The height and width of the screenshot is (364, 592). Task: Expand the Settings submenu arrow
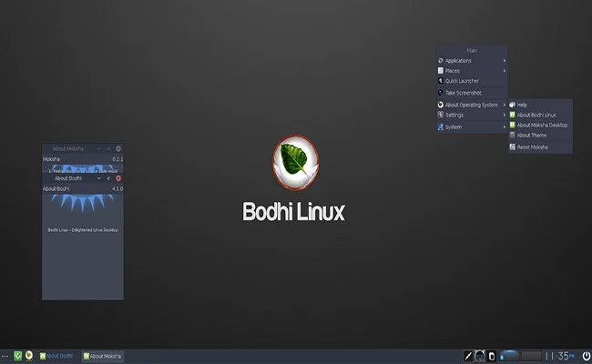(x=505, y=115)
